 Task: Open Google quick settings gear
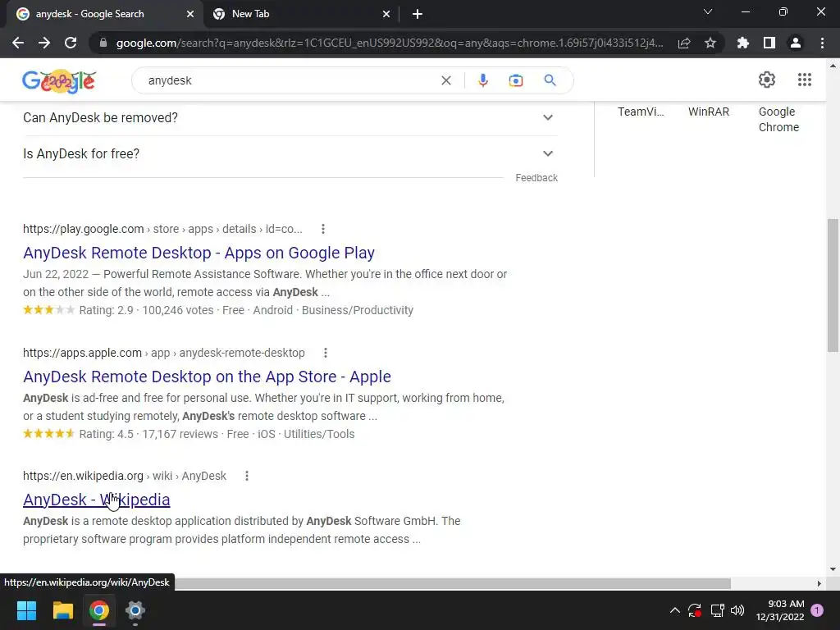[x=767, y=80]
